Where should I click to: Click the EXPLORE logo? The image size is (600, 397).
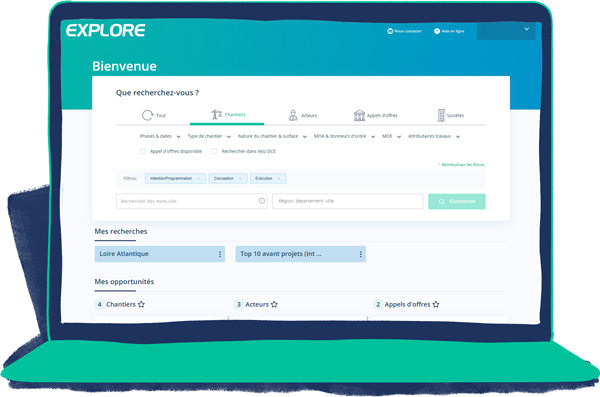click(106, 30)
